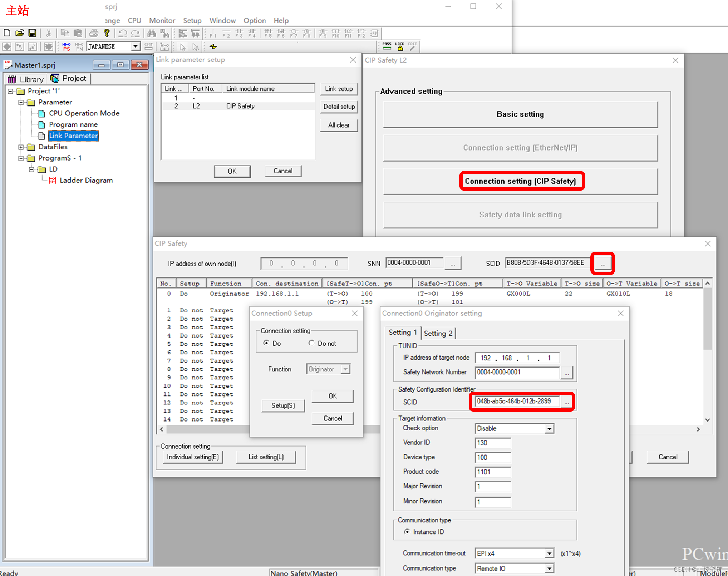The width and height of the screenshot is (728, 576).
Task: Click Connection setting (CIP Safety) button
Action: [x=520, y=181]
